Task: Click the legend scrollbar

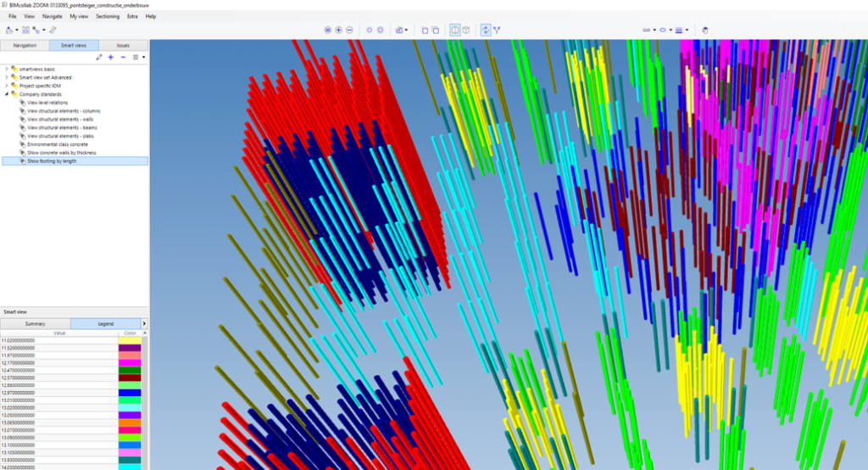Action: coord(145,402)
